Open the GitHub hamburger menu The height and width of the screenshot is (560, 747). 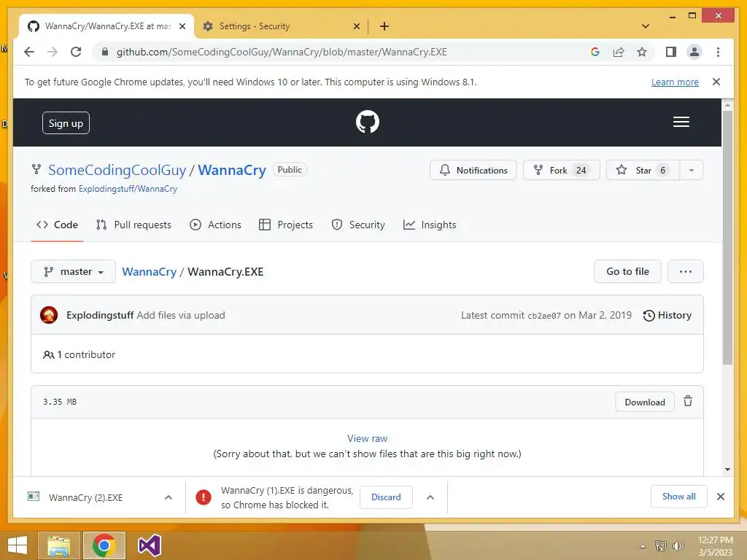pyautogui.click(x=681, y=122)
